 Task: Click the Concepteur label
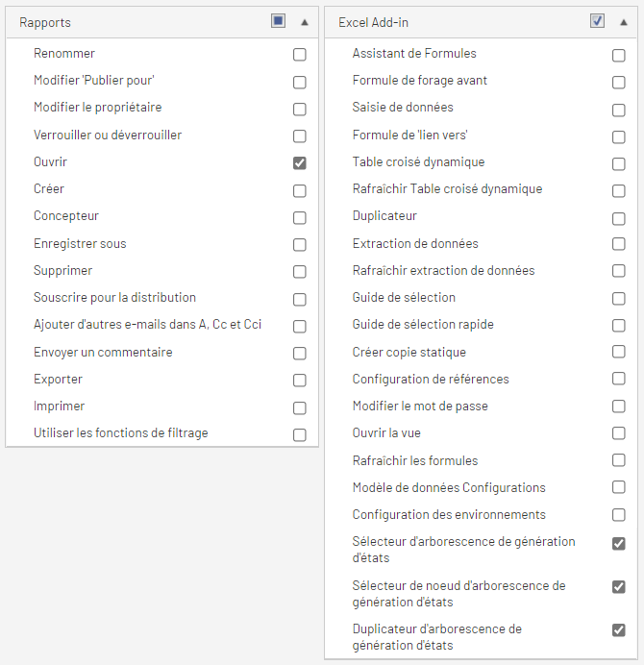pos(66,216)
